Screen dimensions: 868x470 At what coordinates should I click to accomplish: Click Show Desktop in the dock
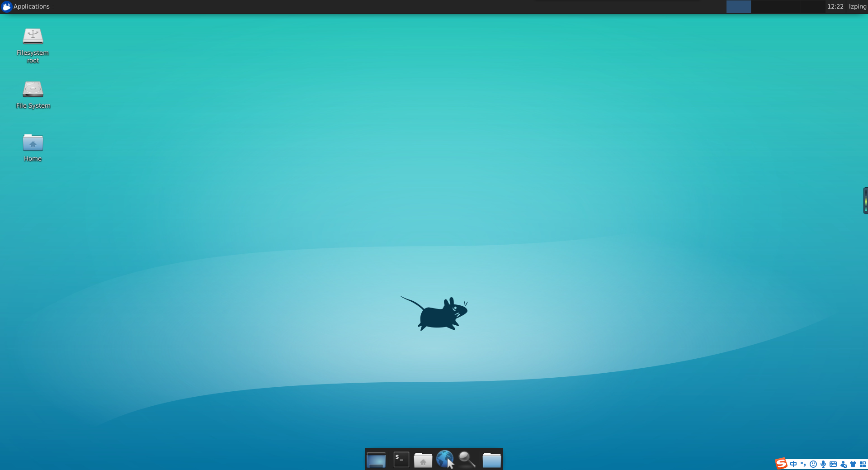coord(376,460)
